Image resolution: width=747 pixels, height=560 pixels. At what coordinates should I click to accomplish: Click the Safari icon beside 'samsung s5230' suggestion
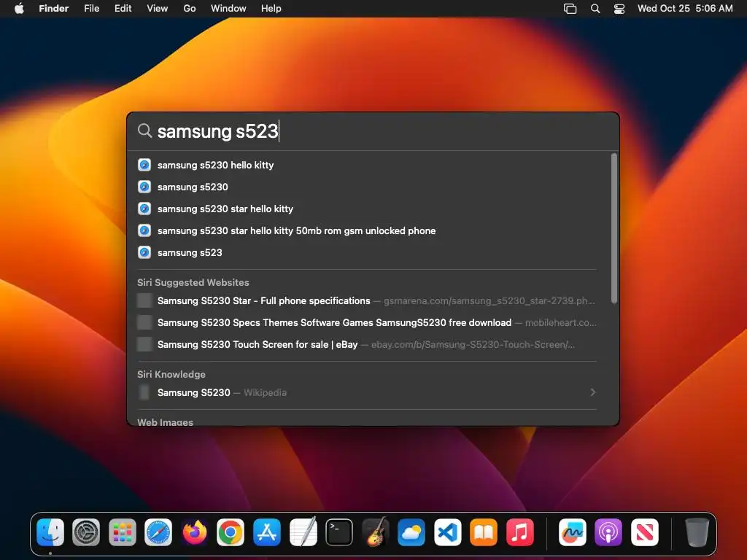(x=144, y=187)
